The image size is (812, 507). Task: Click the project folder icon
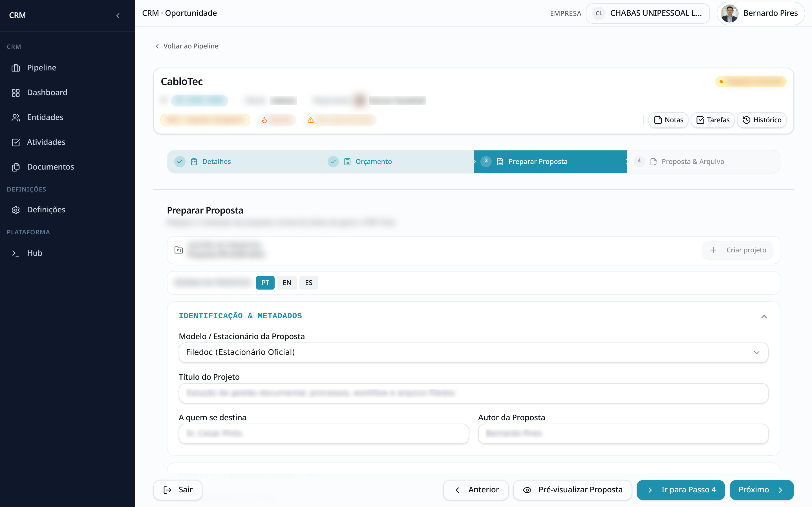179,250
